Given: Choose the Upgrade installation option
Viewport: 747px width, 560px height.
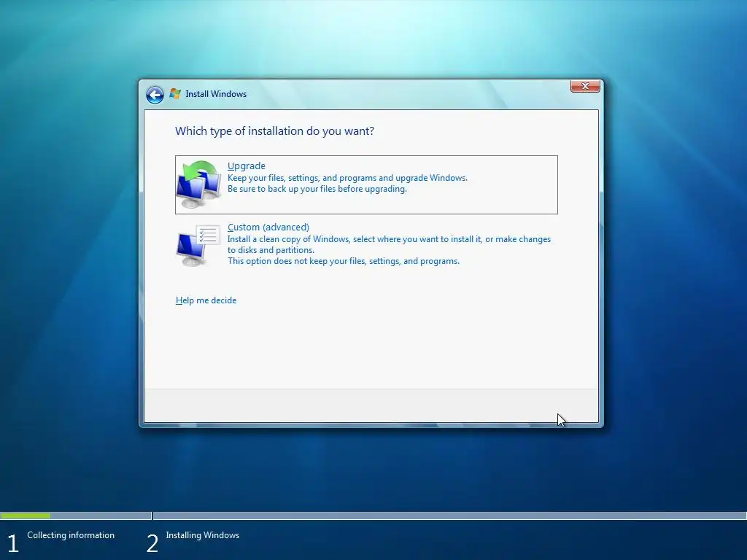Looking at the screenshot, I should (x=366, y=184).
